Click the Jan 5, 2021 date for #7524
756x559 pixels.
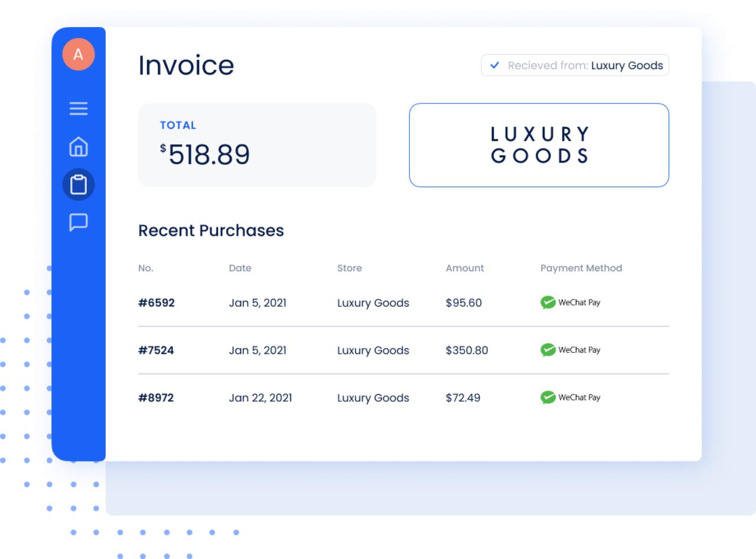pos(258,350)
